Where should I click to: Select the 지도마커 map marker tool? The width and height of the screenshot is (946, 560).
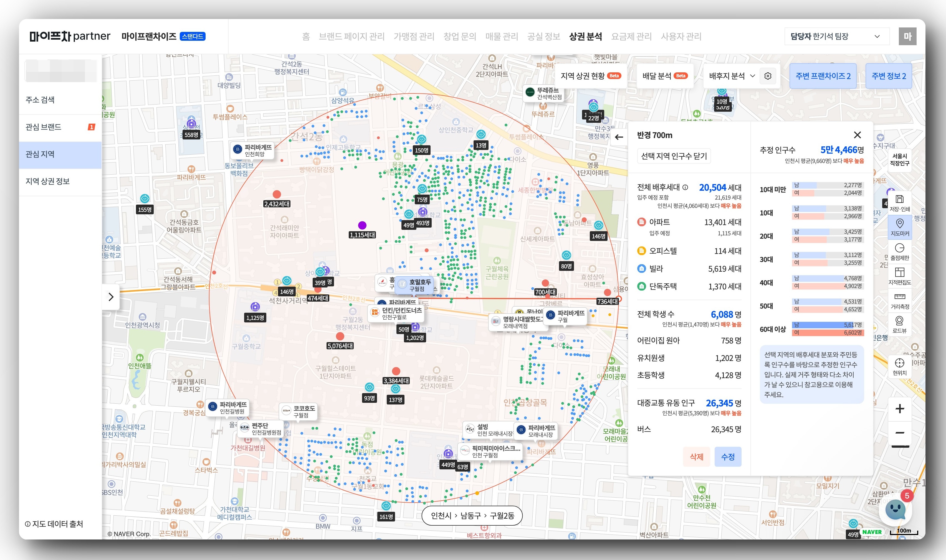(x=900, y=227)
